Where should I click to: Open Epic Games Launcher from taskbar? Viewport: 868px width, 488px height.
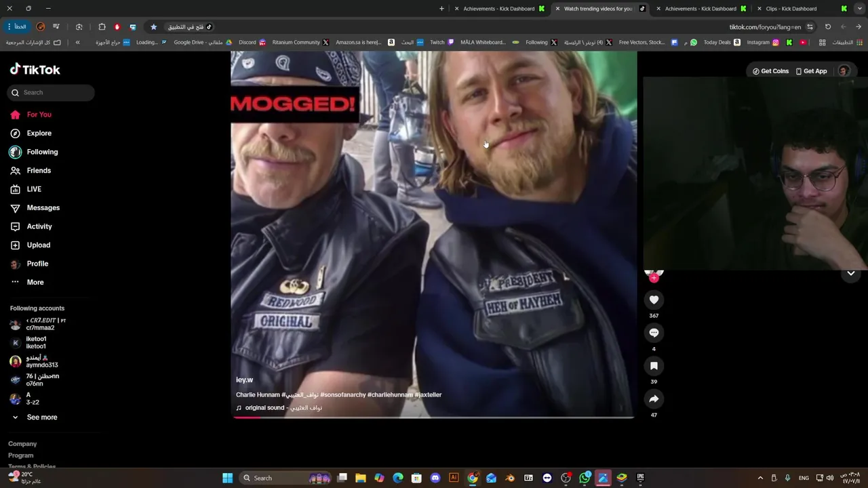click(x=640, y=478)
